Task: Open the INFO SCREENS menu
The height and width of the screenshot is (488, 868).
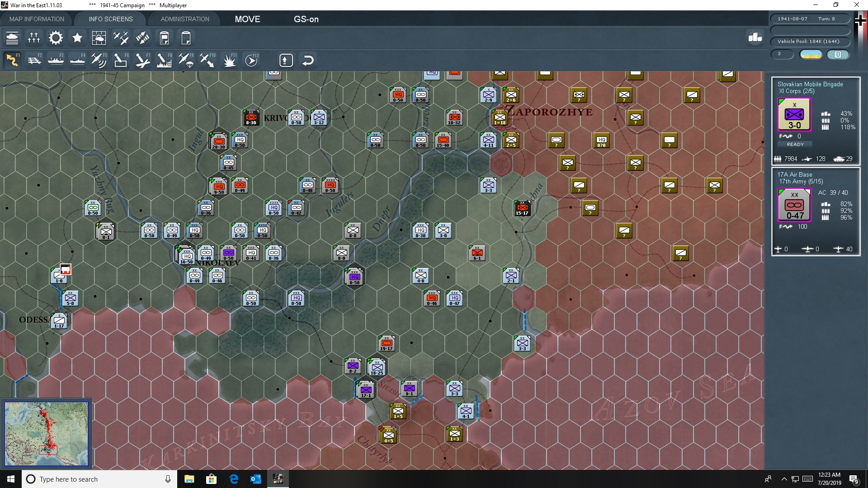Action: 110,19
